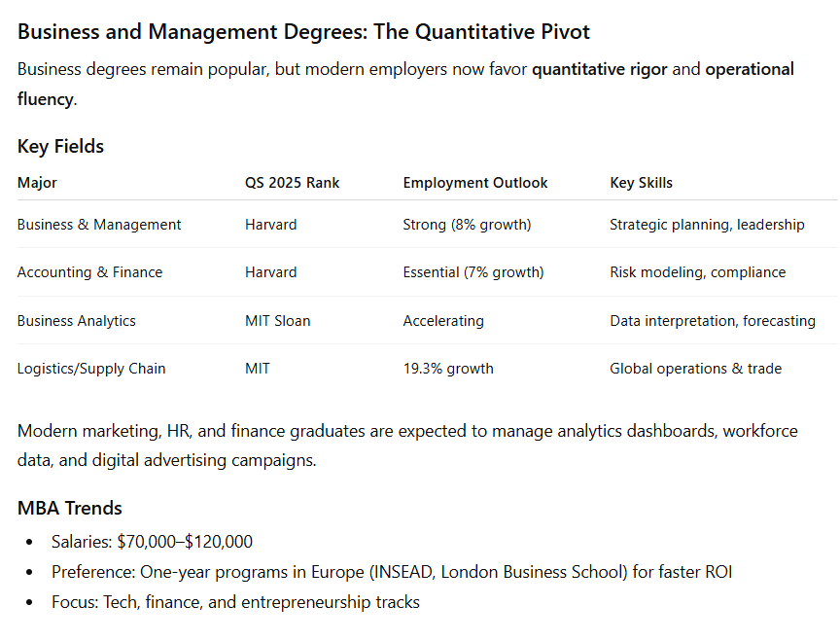This screenshot has height=642, width=840.
Task: Click the bold quantitative rigor text
Action: [599, 69]
